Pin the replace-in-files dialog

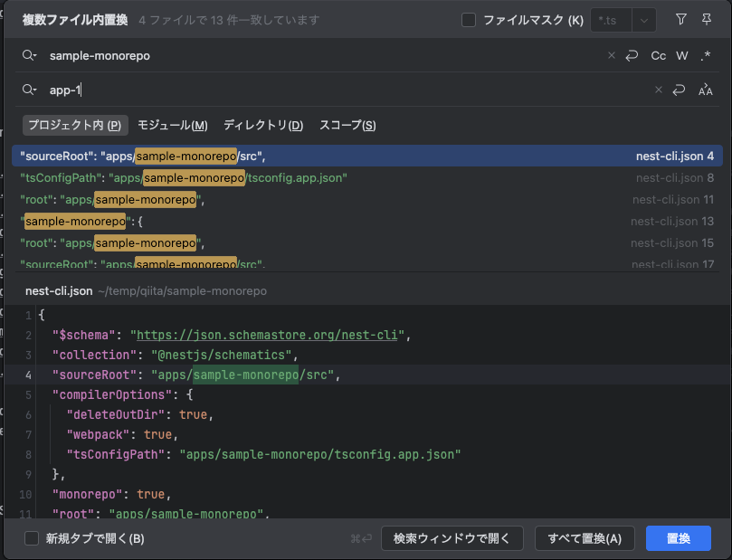tap(707, 19)
